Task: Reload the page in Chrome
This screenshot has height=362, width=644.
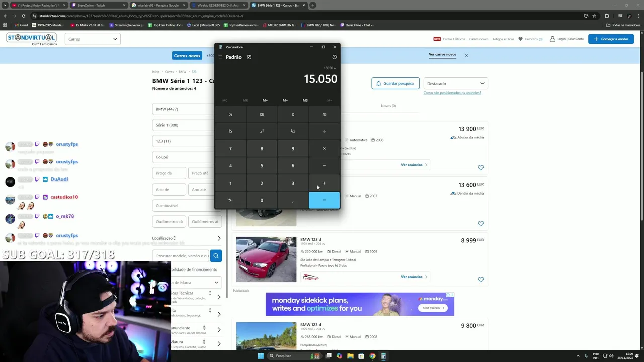Action: [24, 16]
